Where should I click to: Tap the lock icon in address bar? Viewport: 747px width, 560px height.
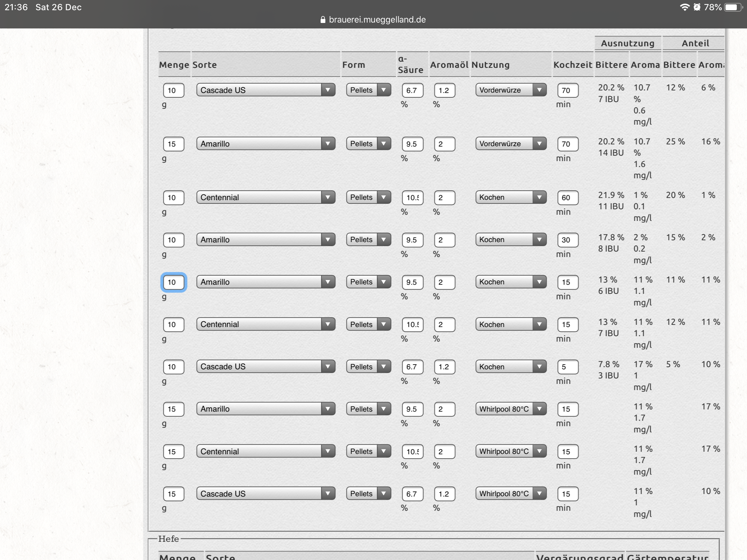[x=322, y=20]
